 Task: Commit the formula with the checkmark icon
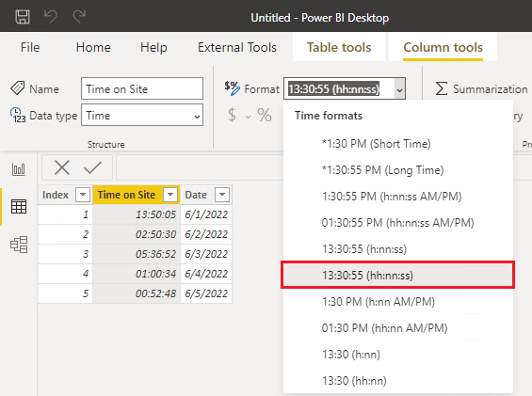92,167
